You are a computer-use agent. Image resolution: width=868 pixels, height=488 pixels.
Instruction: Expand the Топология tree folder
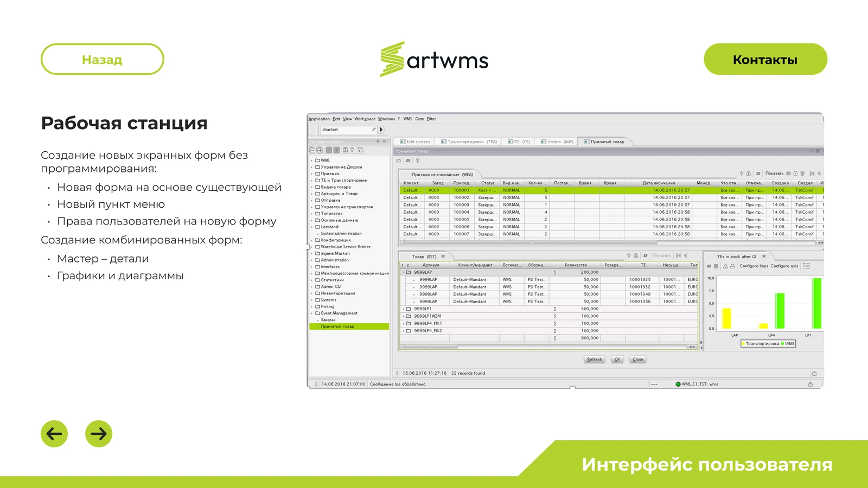311,214
